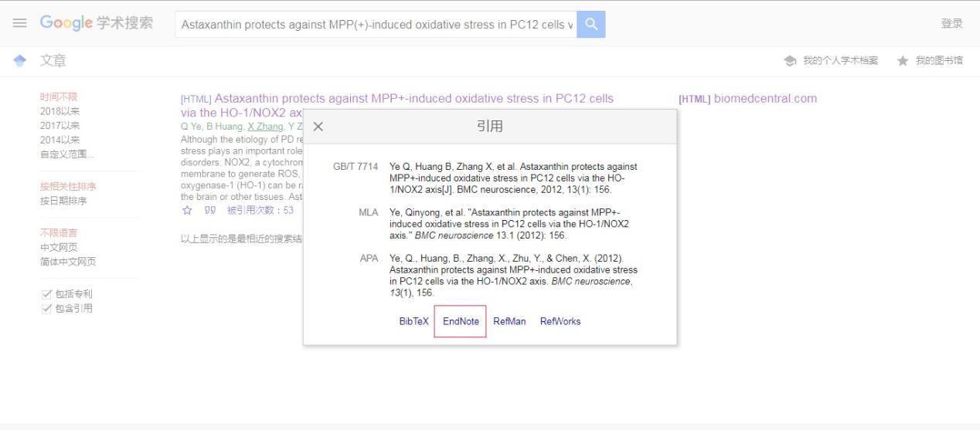This screenshot has height=430, width=980.
Task: Open 我的图书馆 library
Action: pos(931,61)
